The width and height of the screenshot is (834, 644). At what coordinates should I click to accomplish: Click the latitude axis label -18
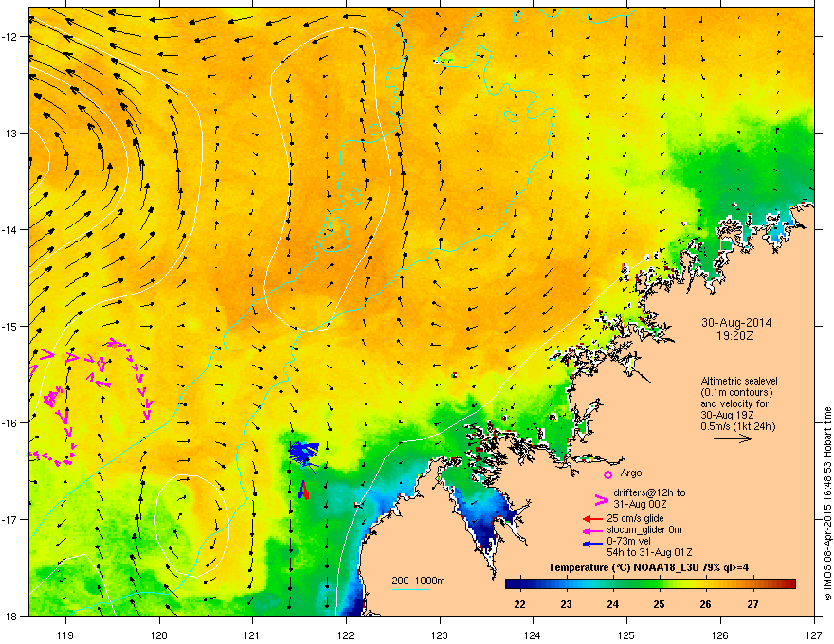coord(10,616)
